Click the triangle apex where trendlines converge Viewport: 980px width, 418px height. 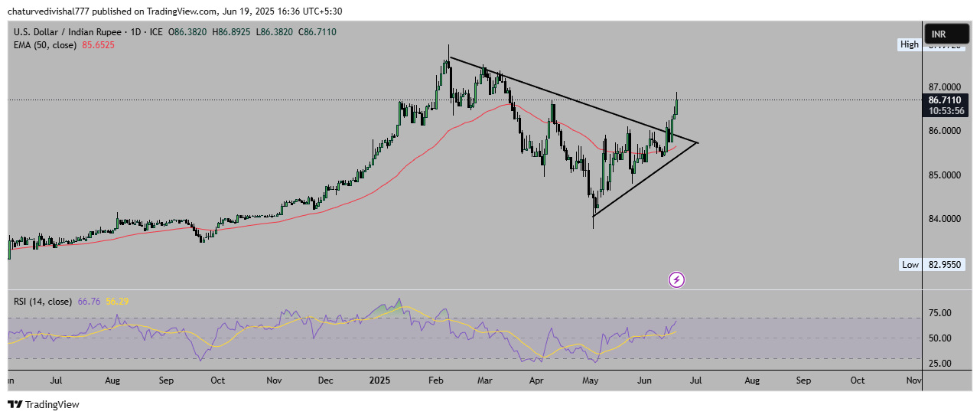[698, 142]
